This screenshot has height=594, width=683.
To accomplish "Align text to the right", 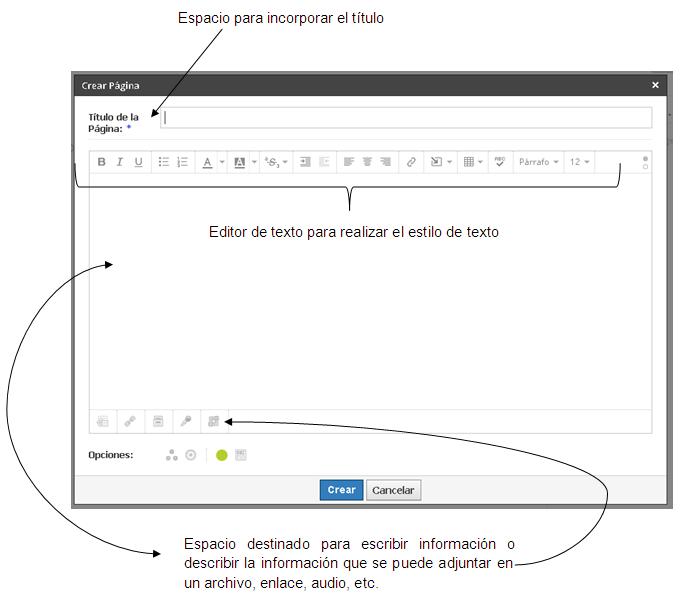I will tap(385, 162).
